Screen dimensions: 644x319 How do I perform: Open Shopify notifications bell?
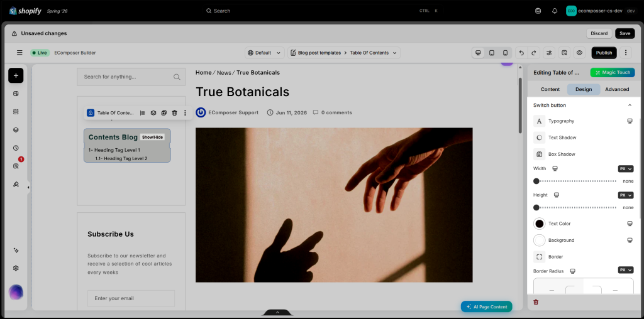pos(555,11)
